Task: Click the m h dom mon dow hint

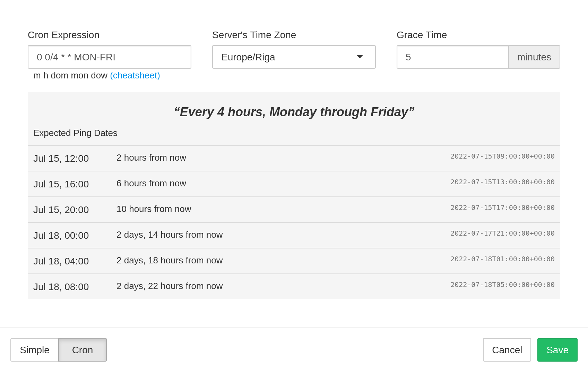Action: point(70,75)
